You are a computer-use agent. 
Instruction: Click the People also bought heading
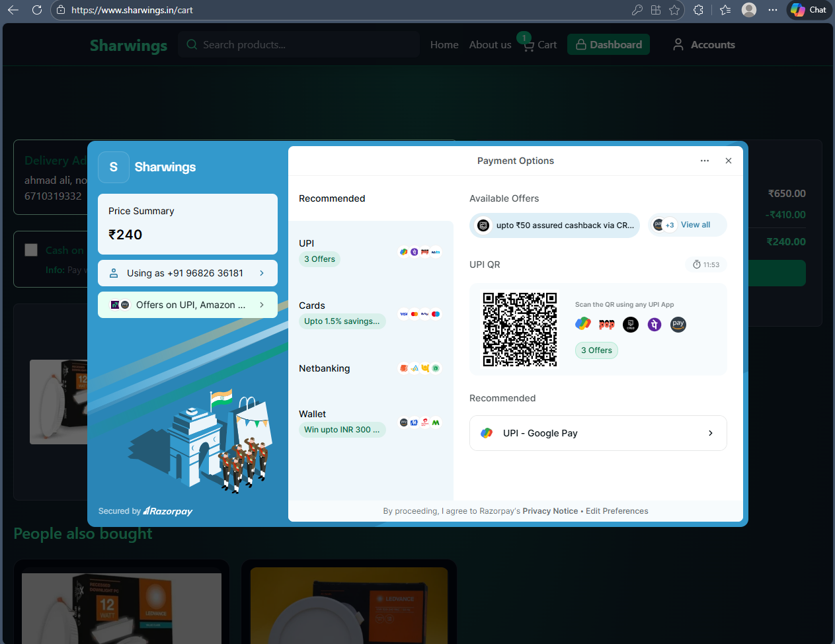pos(83,534)
